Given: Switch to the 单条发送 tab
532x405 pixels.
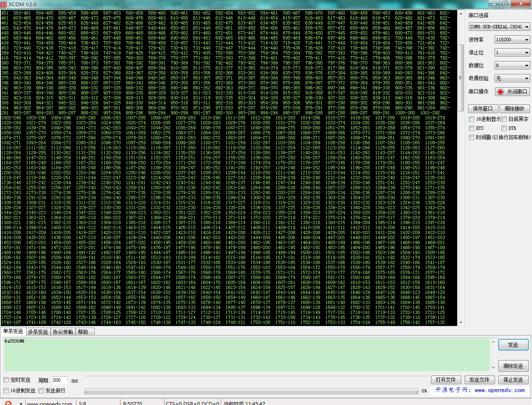Looking at the screenshot, I should tap(13, 331).
